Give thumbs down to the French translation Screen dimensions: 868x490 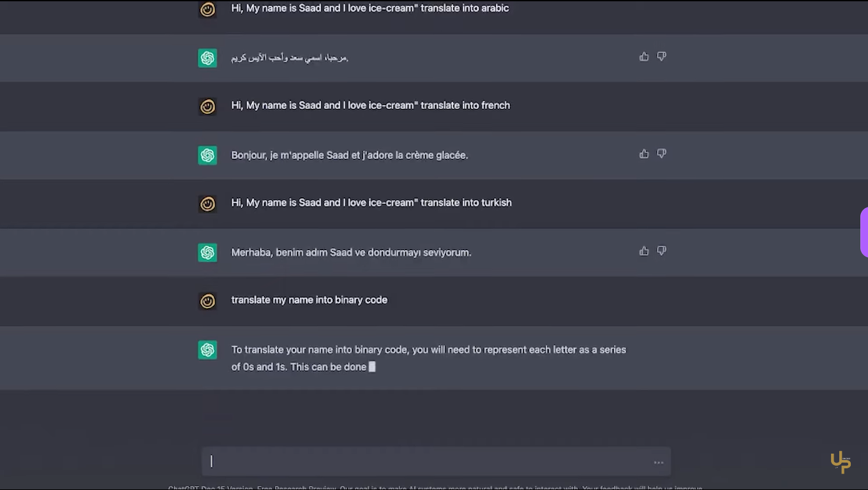pos(662,154)
